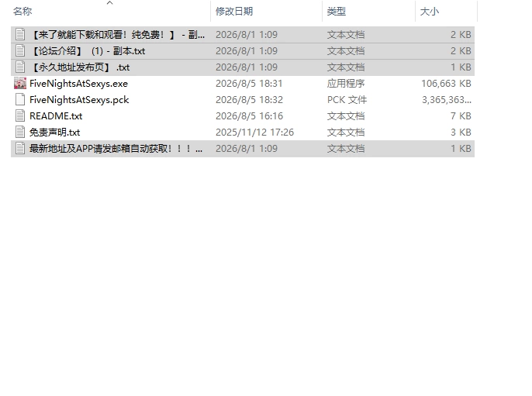Sort files by the 名称 column header

(x=22, y=12)
